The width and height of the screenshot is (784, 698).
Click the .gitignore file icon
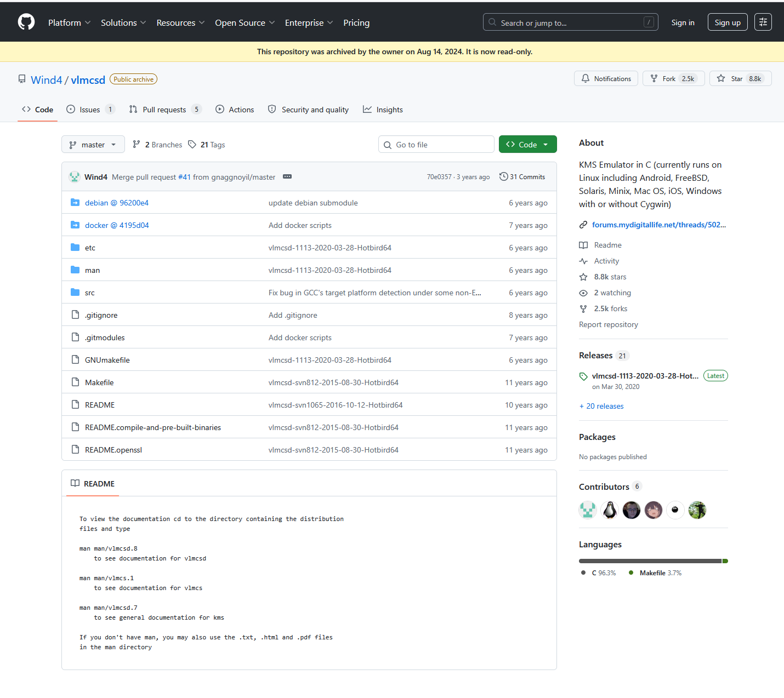pyautogui.click(x=75, y=315)
